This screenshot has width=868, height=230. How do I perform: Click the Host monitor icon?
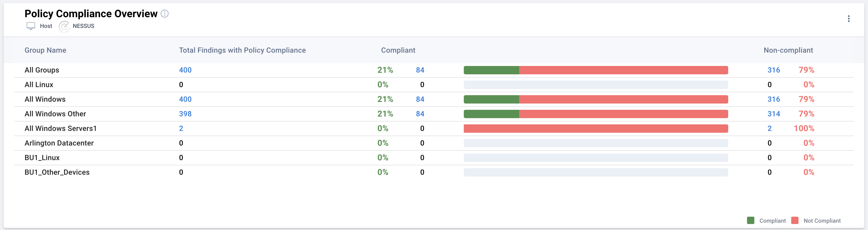point(31,26)
